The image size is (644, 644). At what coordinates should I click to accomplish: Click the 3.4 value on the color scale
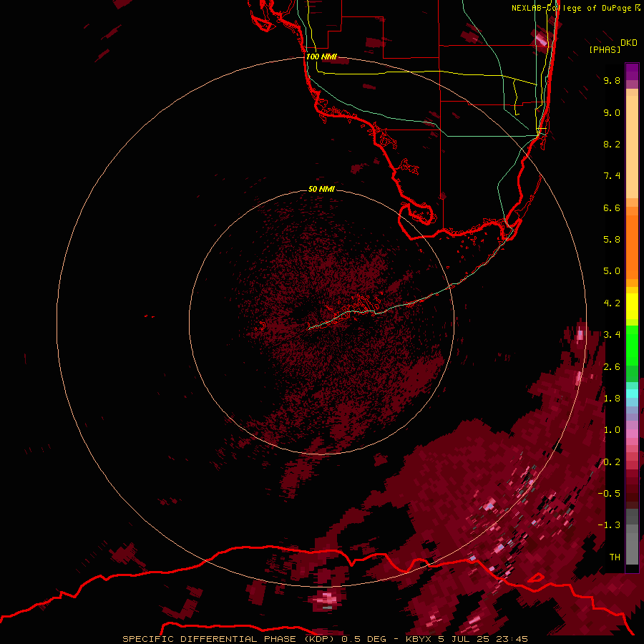(612, 335)
